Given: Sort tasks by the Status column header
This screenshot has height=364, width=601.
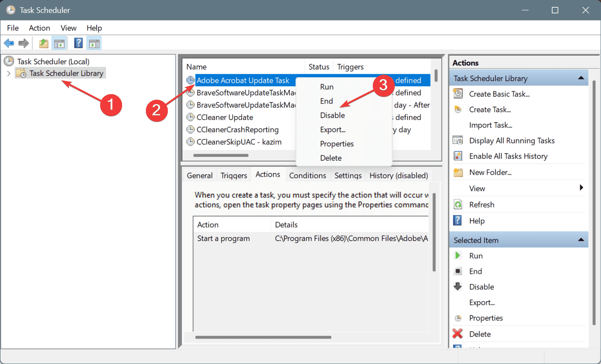Looking at the screenshot, I should pos(319,67).
